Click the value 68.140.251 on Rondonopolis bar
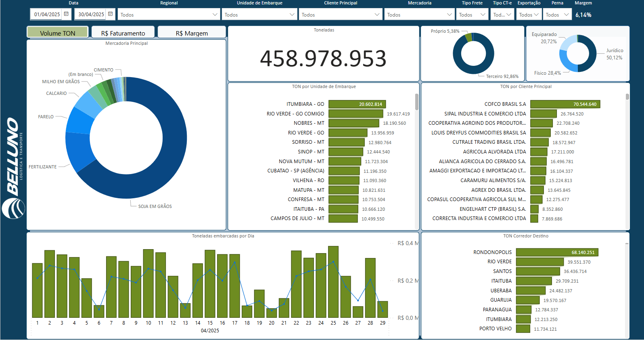The width and height of the screenshot is (644, 340). point(583,252)
